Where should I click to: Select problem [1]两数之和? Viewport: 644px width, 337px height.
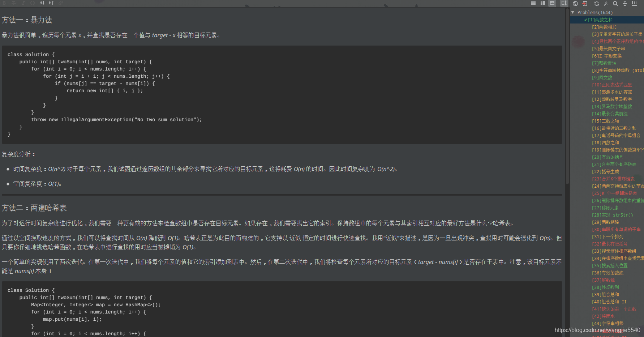pos(600,20)
